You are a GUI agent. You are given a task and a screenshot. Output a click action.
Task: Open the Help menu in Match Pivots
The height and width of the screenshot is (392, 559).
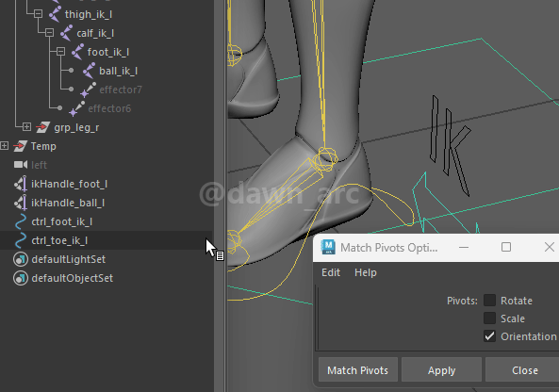[366, 272]
